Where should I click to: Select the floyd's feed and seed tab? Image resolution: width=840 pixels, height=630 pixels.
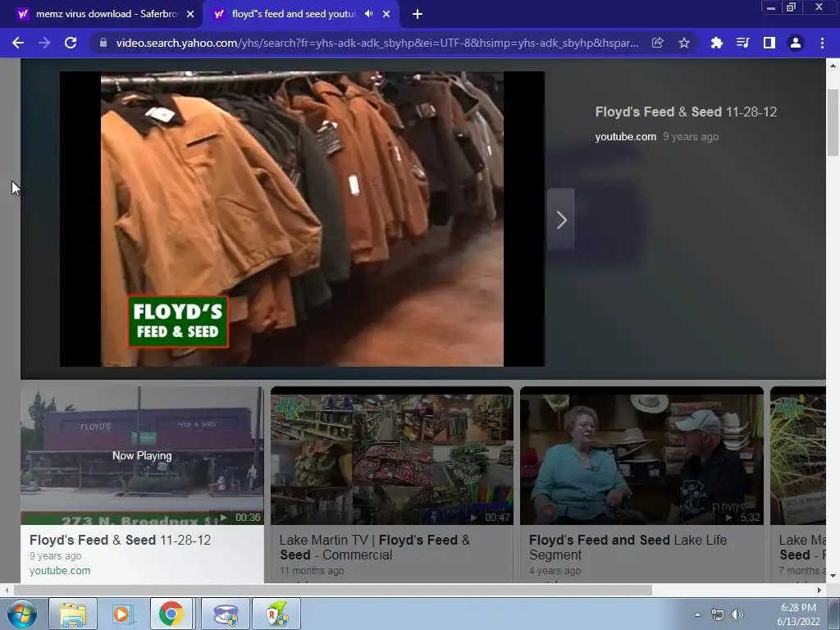point(294,14)
